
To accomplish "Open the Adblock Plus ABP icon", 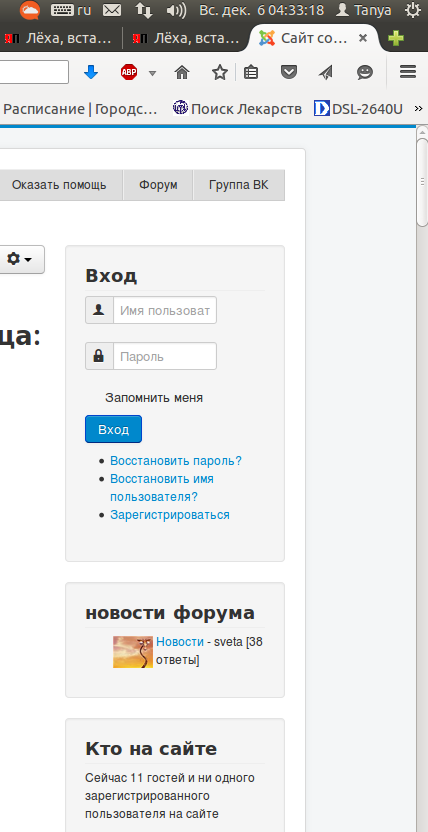I will (128, 72).
